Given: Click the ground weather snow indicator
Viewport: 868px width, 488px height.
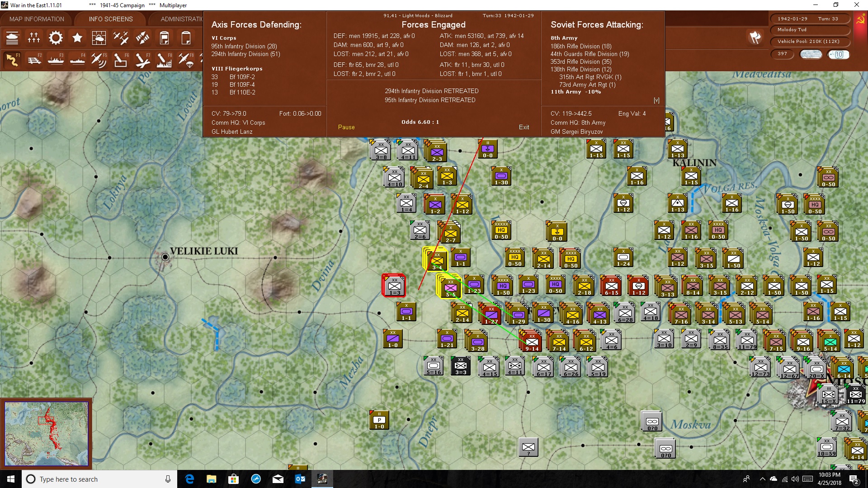Looking at the screenshot, I should point(811,54).
